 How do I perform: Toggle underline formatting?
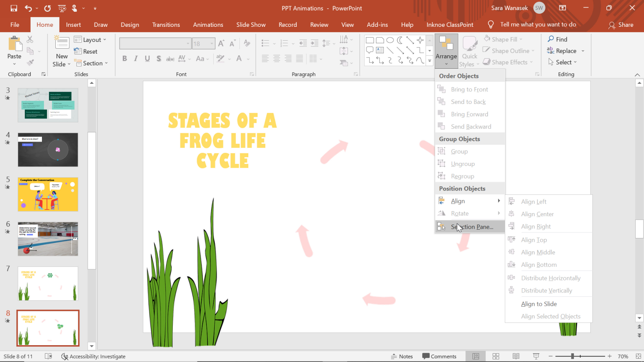(x=146, y=59)
